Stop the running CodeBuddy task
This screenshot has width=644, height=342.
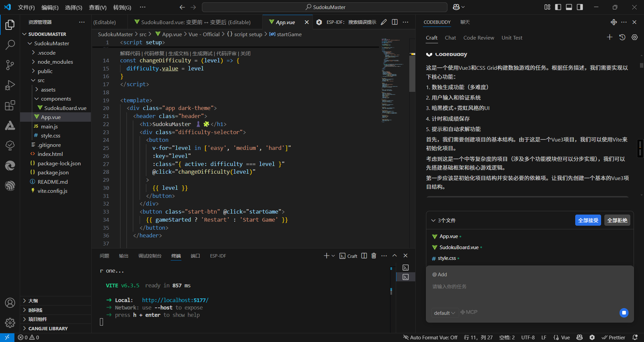click(x=624, y=313)
